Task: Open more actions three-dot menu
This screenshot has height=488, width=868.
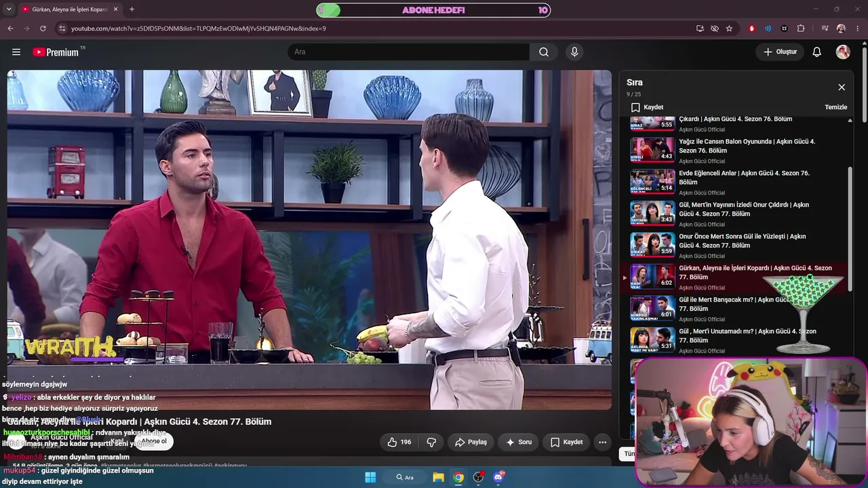Action: [x=602, y=442]
